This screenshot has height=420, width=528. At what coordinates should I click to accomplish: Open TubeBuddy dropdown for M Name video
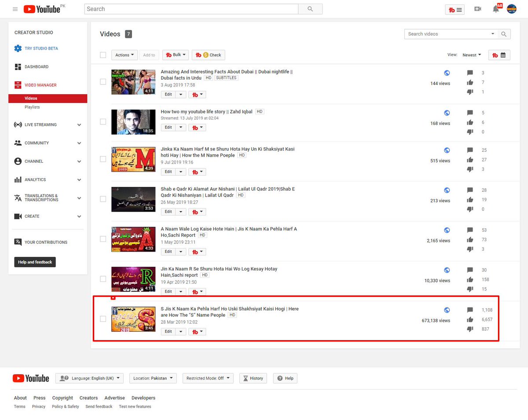click(x=197, y=172)
